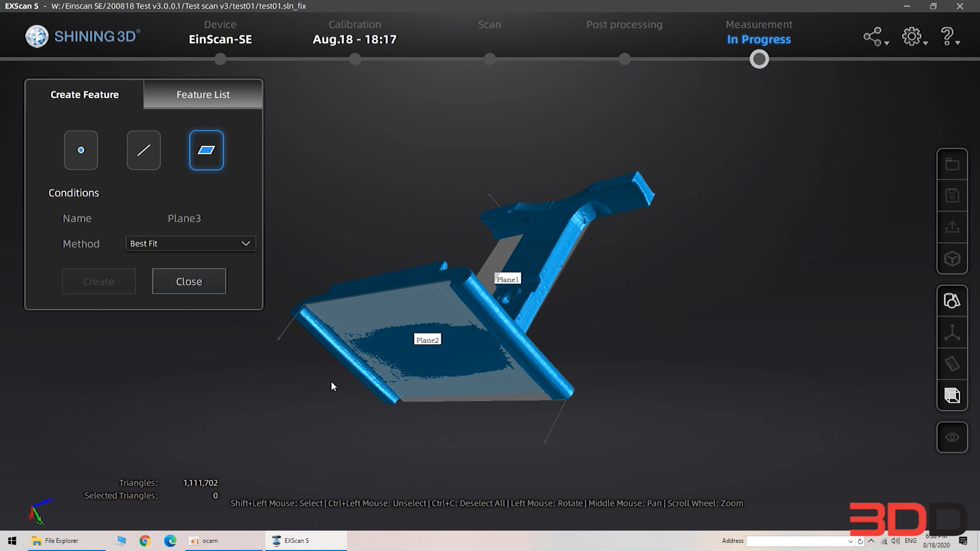Click the export upload icon
The height and width of the screenshot is (551, 980).
coord(952,227)
